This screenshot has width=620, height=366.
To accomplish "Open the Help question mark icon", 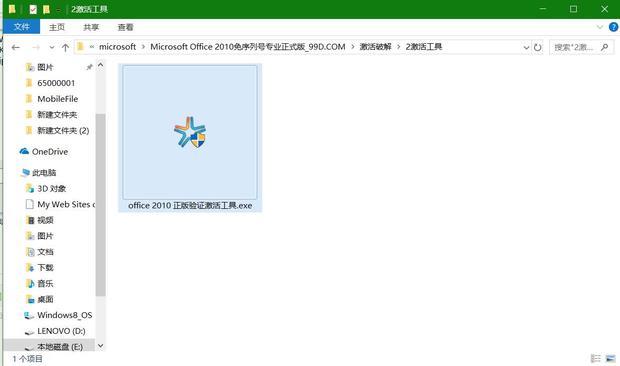I will (x=613, y=27).
